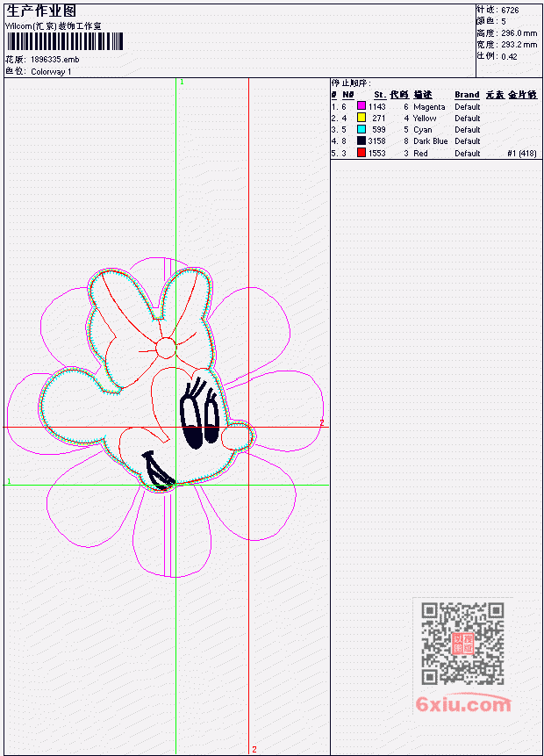
Task: Click the '停止顺序' stop sequence label
Action: point(351,83)
